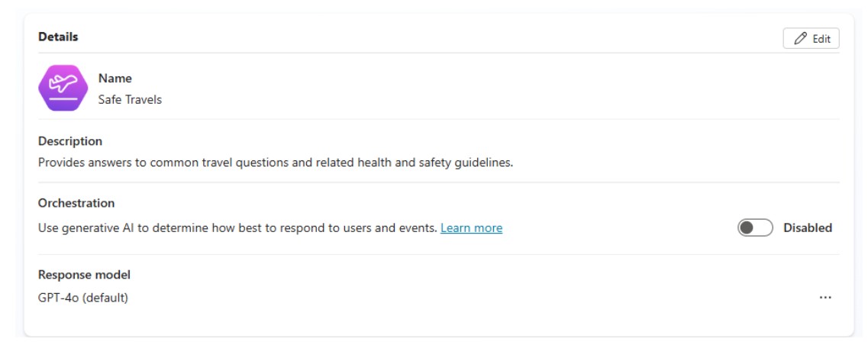Click the word 'Edit' in Edit button
Screen dimensions: 868x342
821,39
